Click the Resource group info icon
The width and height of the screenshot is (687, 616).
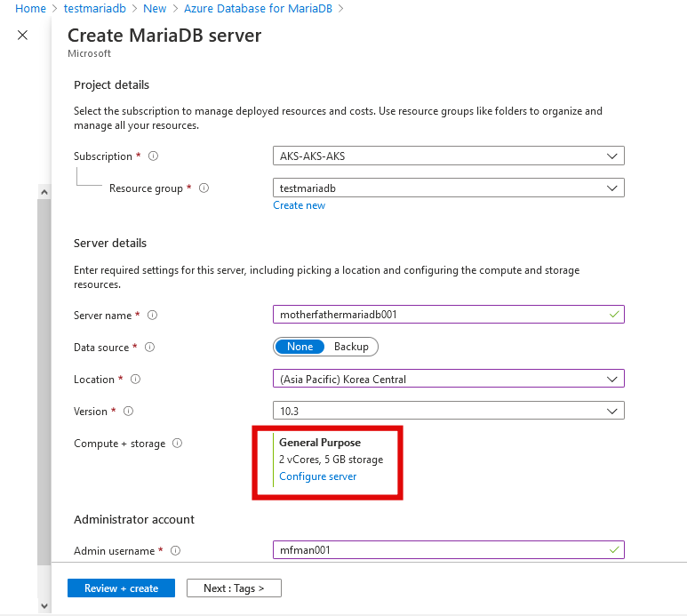pyautogui.click(x=204, y=188)
